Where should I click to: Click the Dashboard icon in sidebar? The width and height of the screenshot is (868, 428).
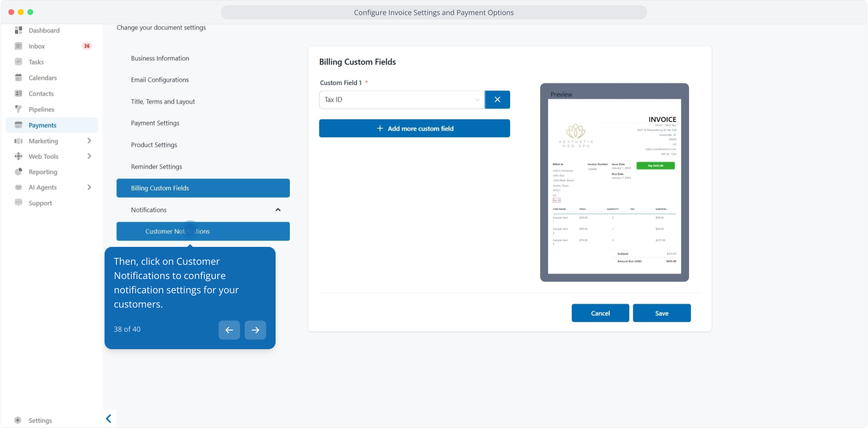pyautogui.click(x=18, y=30)
